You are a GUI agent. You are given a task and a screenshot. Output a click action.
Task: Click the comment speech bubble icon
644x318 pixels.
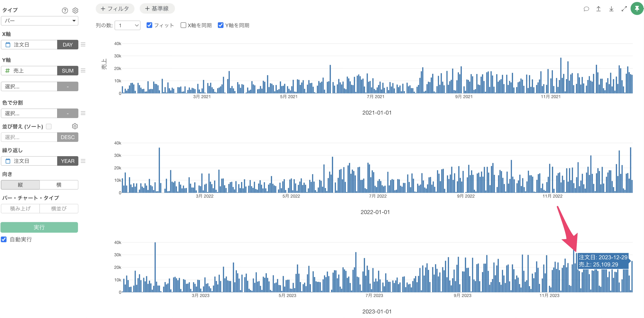[x=586, y=9]
